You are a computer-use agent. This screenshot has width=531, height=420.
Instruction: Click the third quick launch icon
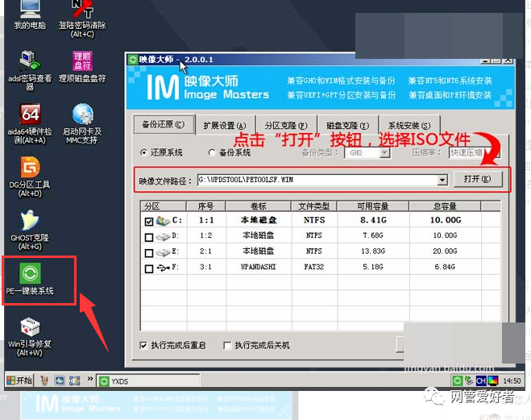pos(74,380)
